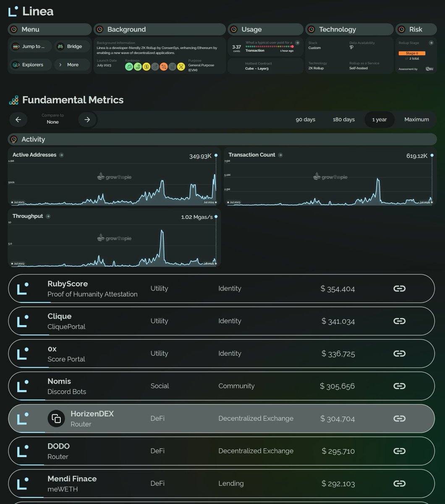This screenshot has width=445, height=504.
Task: Click the yellow dollar-sign ranking badge
Action: 146,66
